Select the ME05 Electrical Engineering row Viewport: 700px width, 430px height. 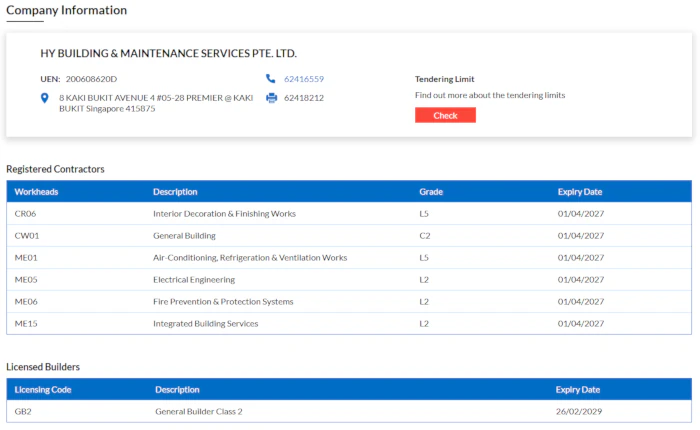click(26, 280)
